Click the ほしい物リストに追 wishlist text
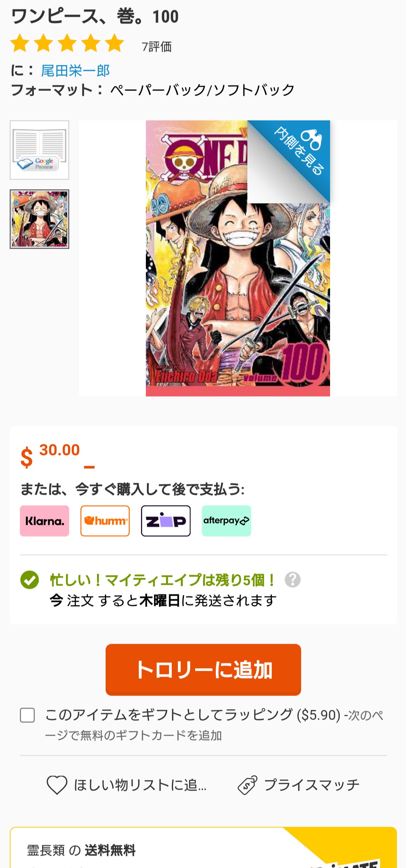406x868 pixels. tap(140, 785)
